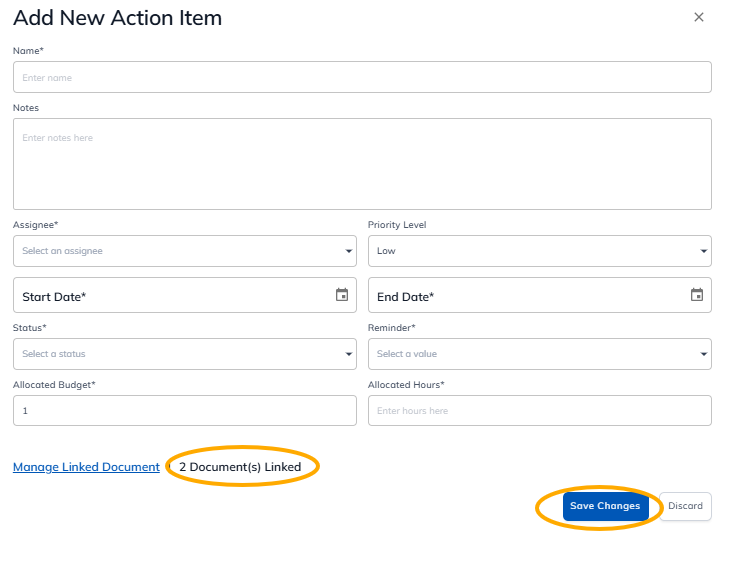The image size is (730, 581).
Task: Open the Start Date calendar picker icon
Action: [x=342, y=295]
